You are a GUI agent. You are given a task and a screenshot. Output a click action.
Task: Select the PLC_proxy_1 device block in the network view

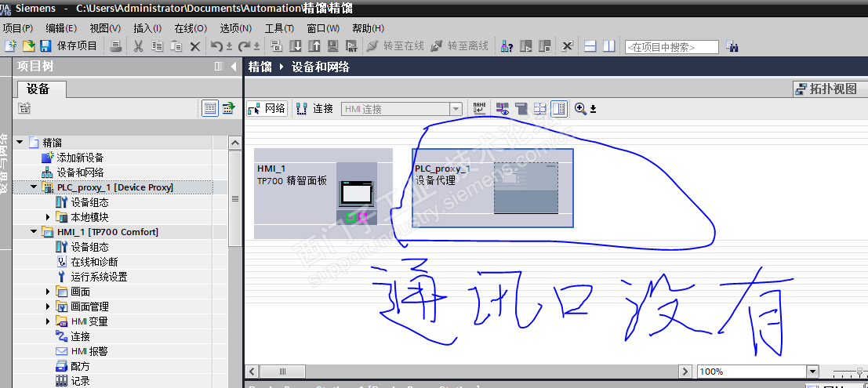[x=492, y=187]
